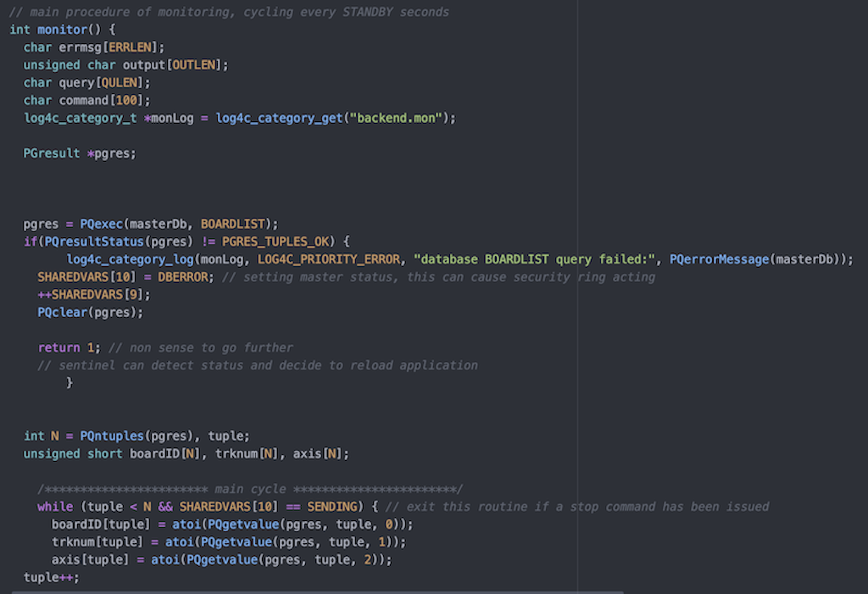The width and height of the screenshot is (868, 594).
Task: Place cursor on the tuple++ statement
Action: click(51, 577)
